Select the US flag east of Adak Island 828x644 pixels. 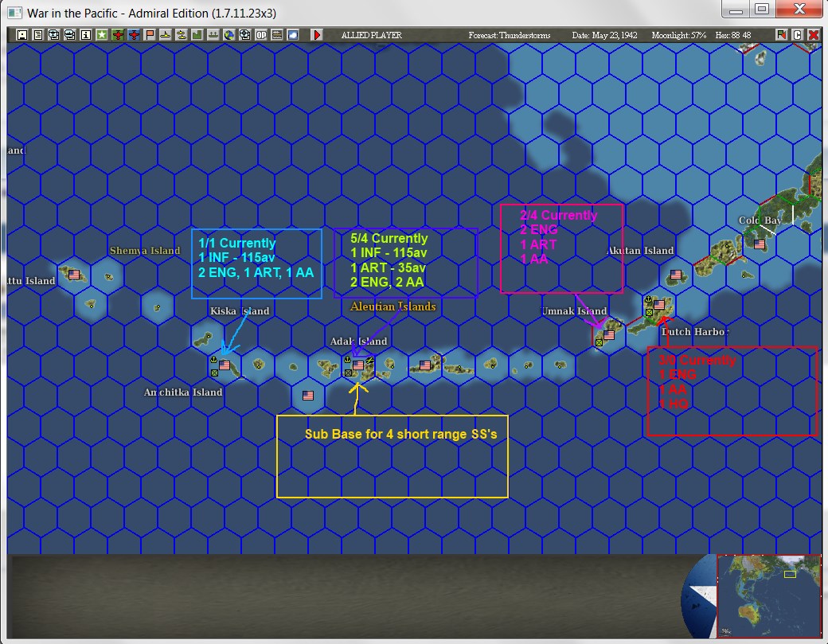[x=425, y=365]
